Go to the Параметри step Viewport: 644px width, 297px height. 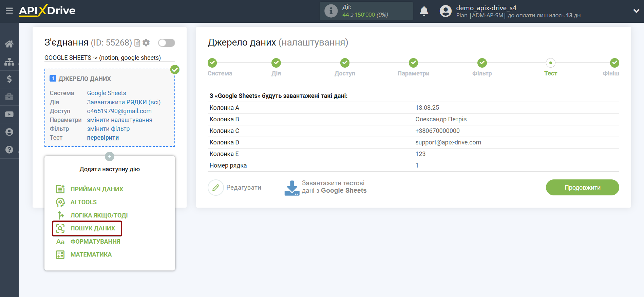pos(413,63)
